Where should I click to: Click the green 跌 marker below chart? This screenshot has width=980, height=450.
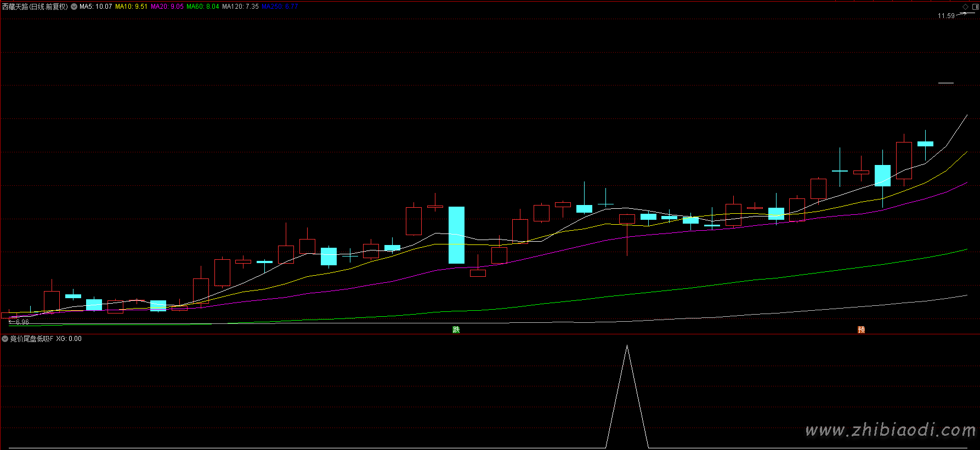456,329
